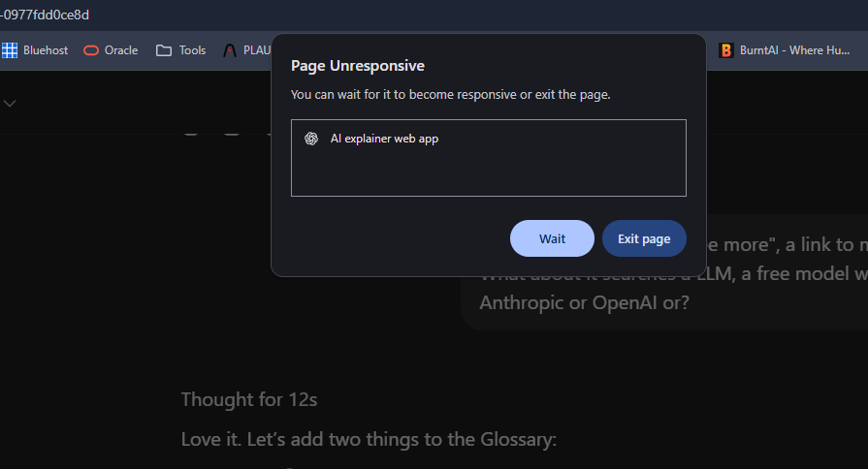Screen dimensions: 868x469
Task: Open the Tools folder label dropdown
Action: (x=192, y=50)
